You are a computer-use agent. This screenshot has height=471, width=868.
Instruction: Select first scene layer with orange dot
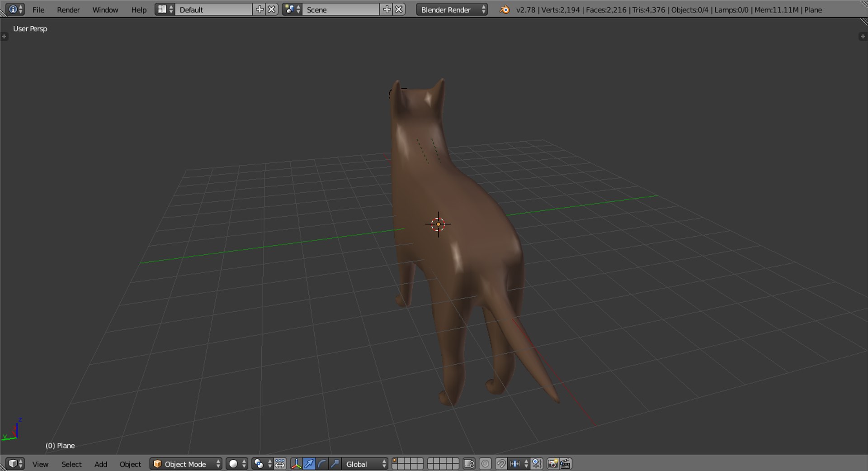tap(395, 461)
